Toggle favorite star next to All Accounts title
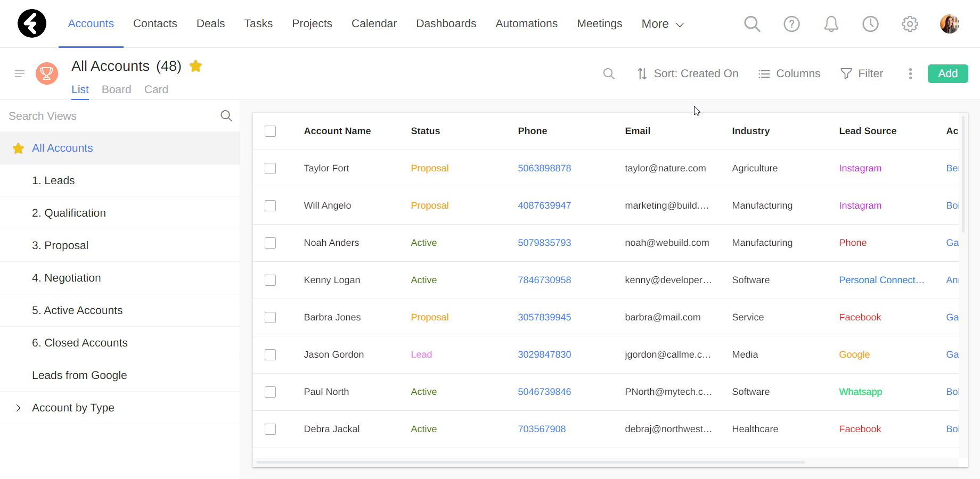The height and width of the screenshot is (479, 980). [x=195, y=65]
